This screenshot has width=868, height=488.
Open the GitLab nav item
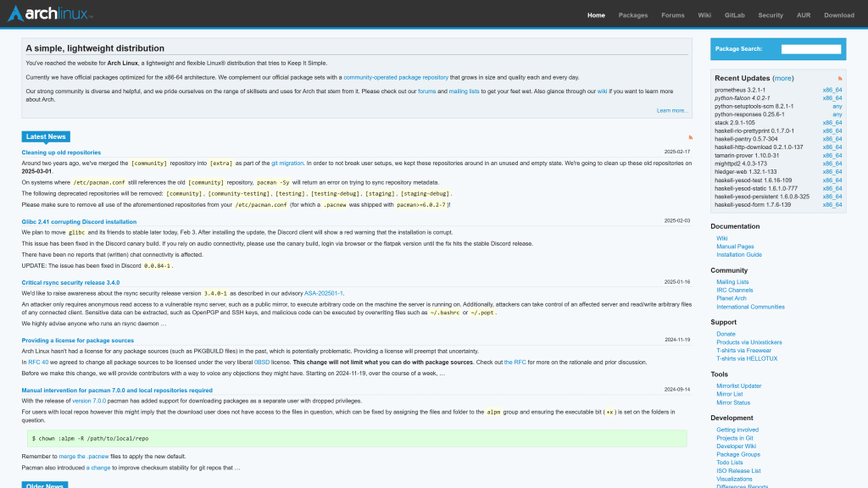(x=735, y=15)
